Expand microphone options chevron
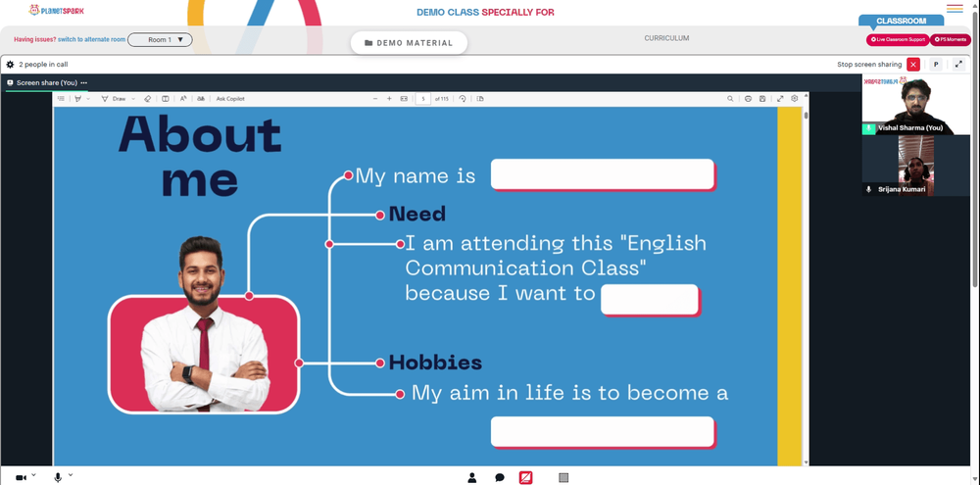 [70, 475]
